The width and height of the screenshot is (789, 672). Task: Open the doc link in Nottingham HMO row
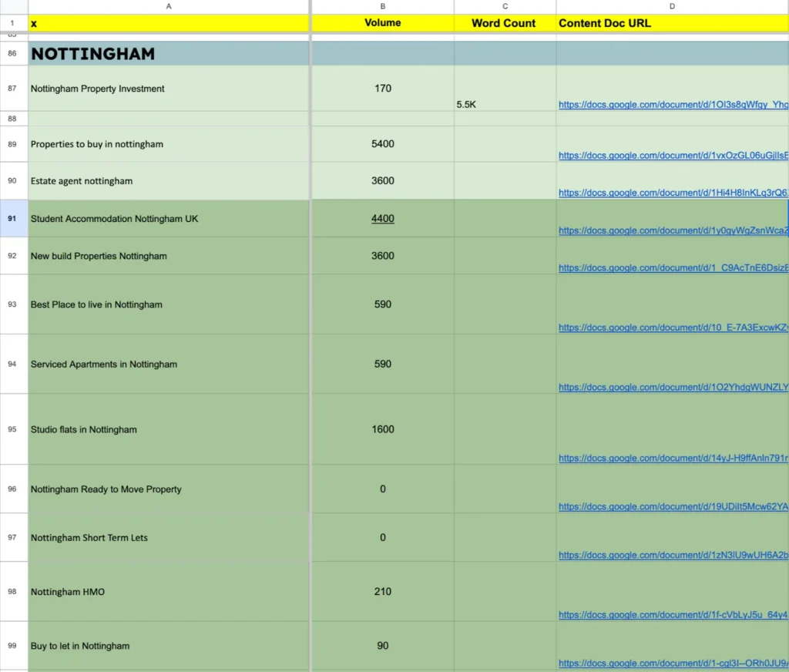click(673, 615)
